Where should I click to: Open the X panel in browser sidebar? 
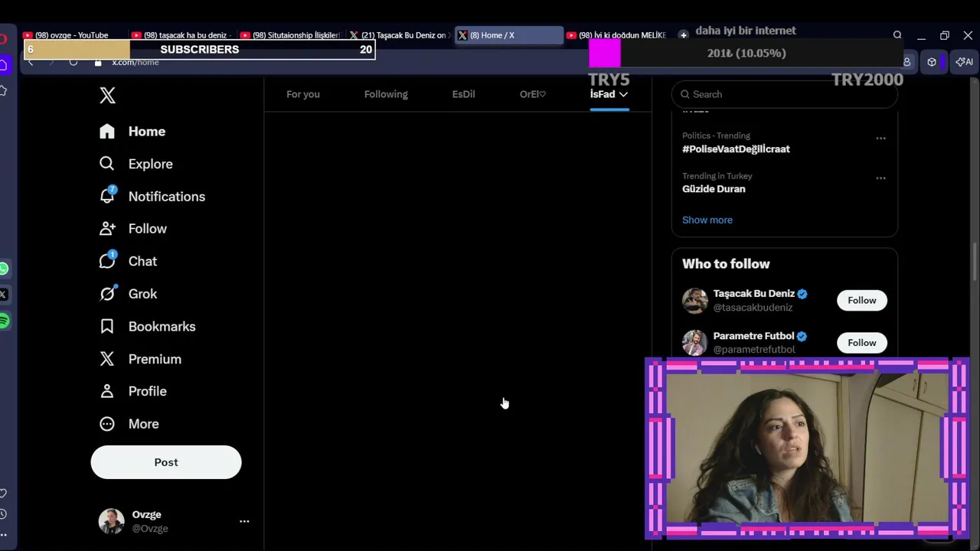click(4, 295)
